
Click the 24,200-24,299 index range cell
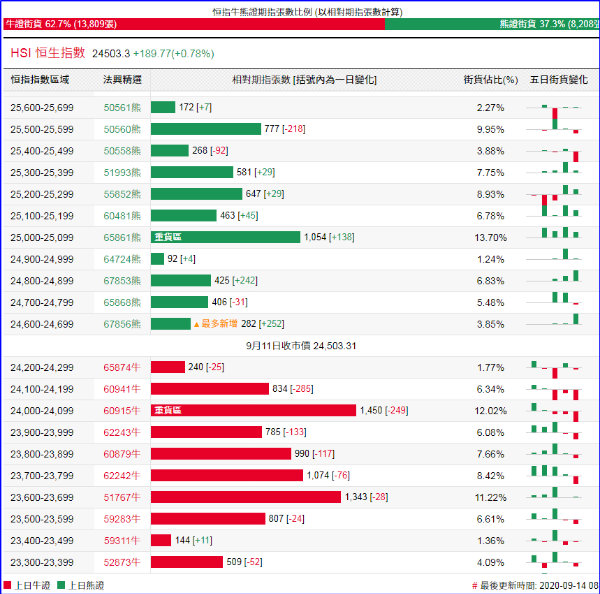(x=42, y=367)
